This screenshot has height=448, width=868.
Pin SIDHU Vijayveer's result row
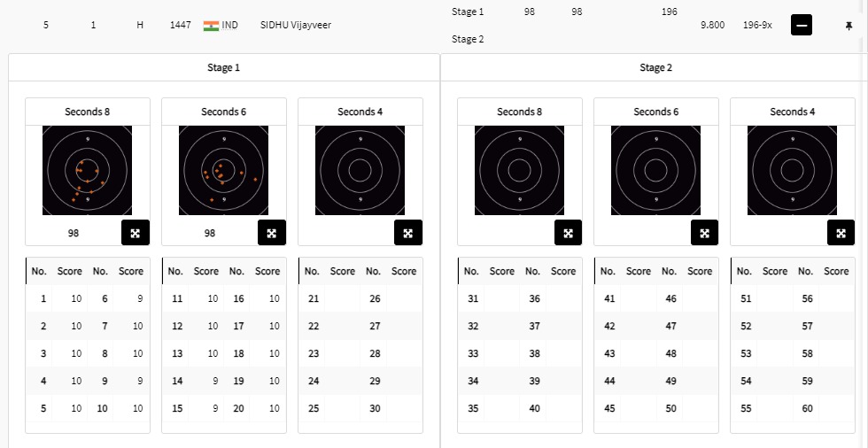849,26
